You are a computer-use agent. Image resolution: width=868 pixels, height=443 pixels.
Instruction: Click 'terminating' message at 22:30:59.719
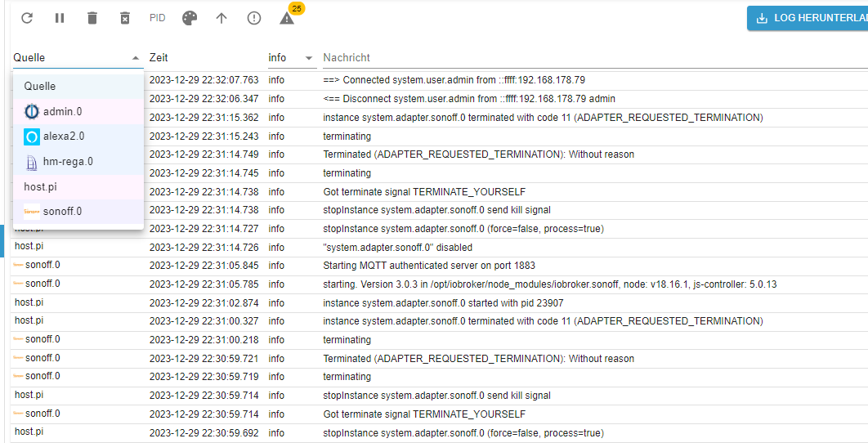pos(347,377)
